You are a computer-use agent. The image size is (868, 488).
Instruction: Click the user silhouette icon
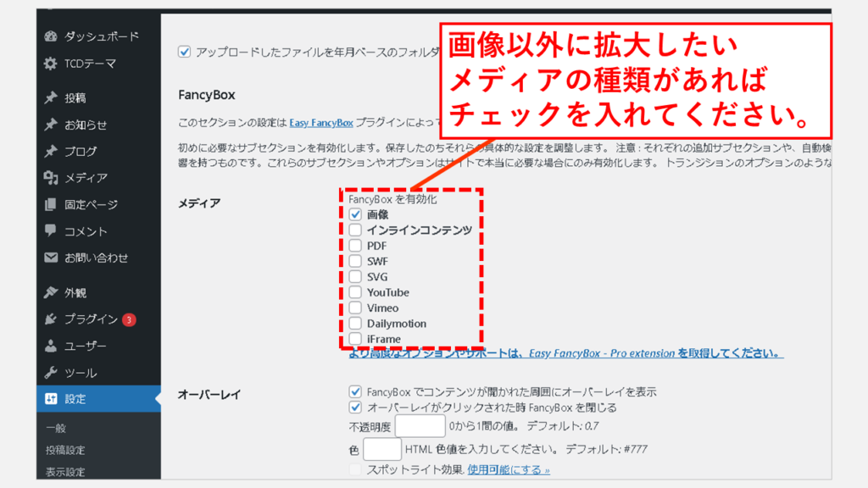(x=51, y=346)
